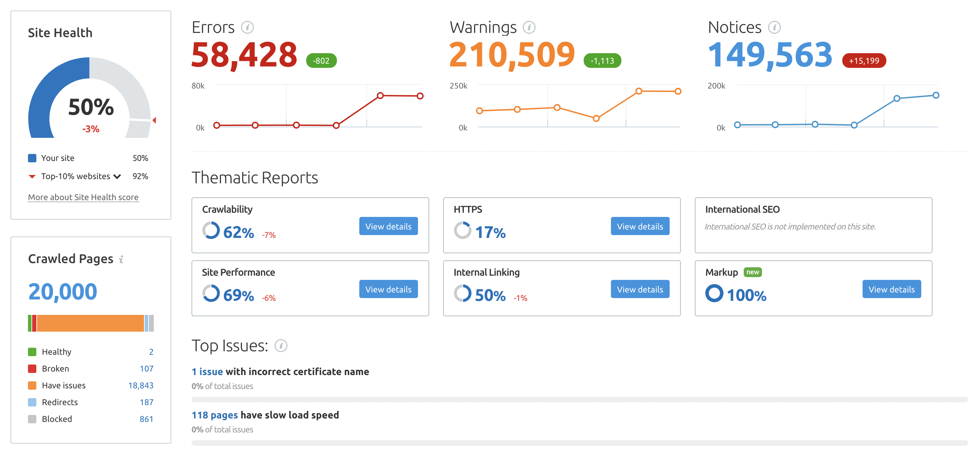Open View details for Markup report
This screenshot has height=452, width=980.
click(x=891, y=289)
